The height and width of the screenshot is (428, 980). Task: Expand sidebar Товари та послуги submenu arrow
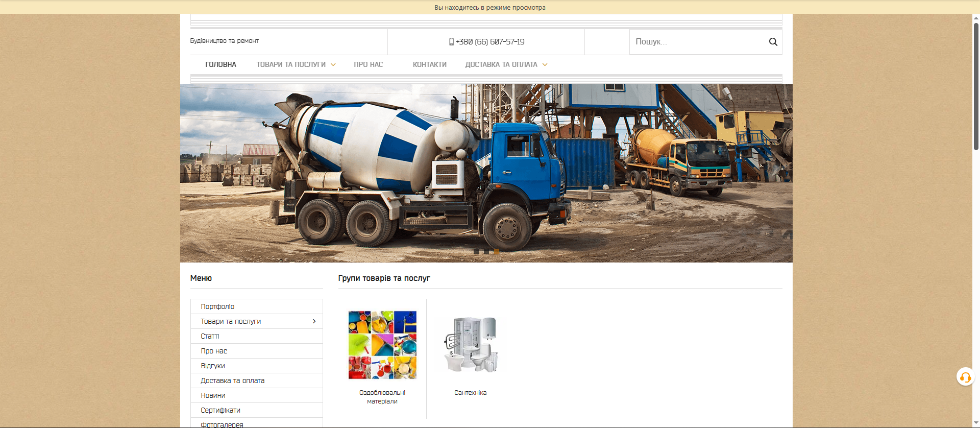(314, 321)
